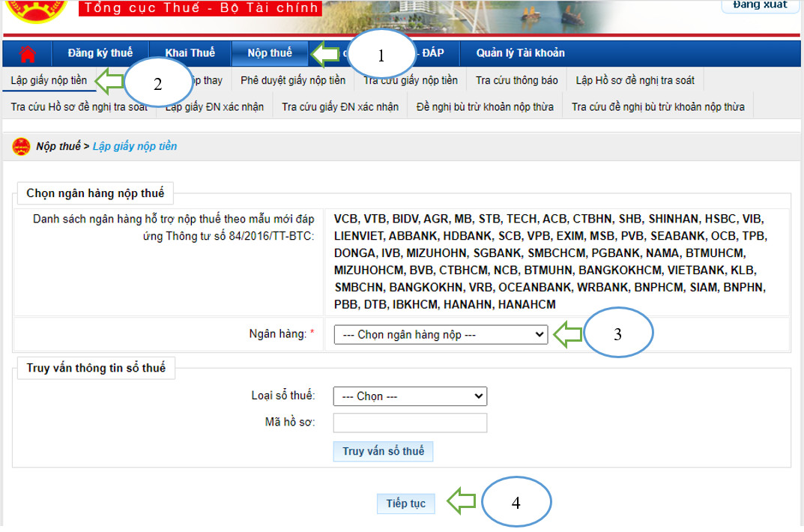Click the national emblem beside the Nộp thuế breadcrumb
Screen dimensions: 804x532
coord(21,147)
